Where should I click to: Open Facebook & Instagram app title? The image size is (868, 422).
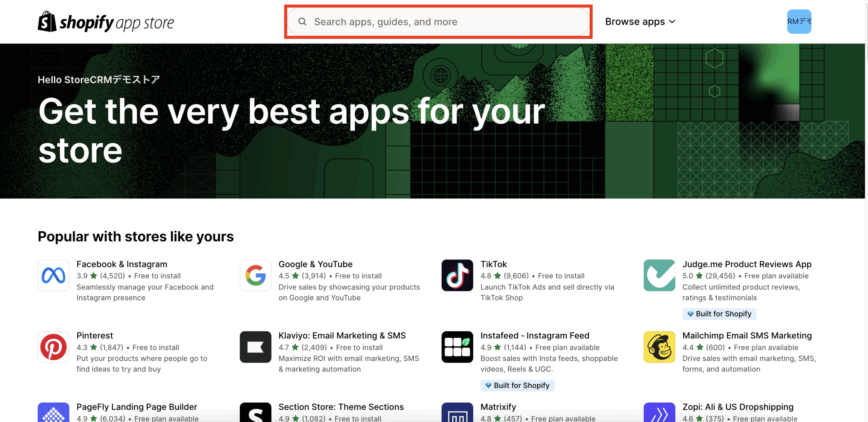(x=122, y=264)
